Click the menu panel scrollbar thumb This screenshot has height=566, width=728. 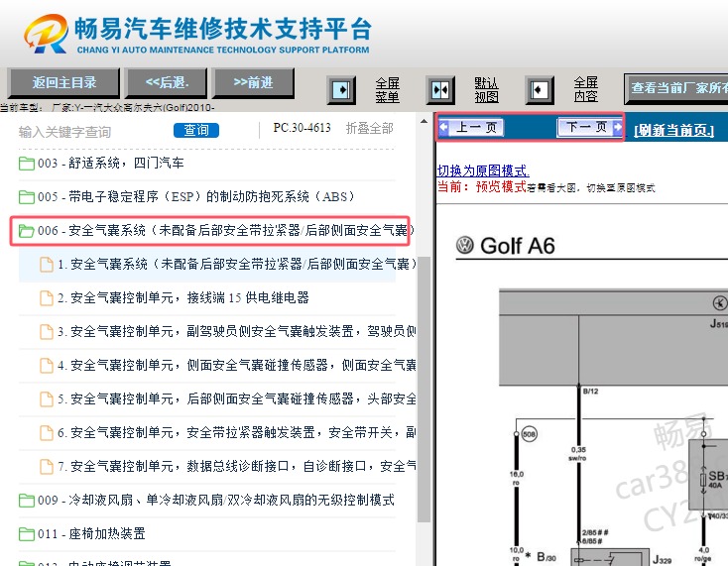(x=424, y=389)
